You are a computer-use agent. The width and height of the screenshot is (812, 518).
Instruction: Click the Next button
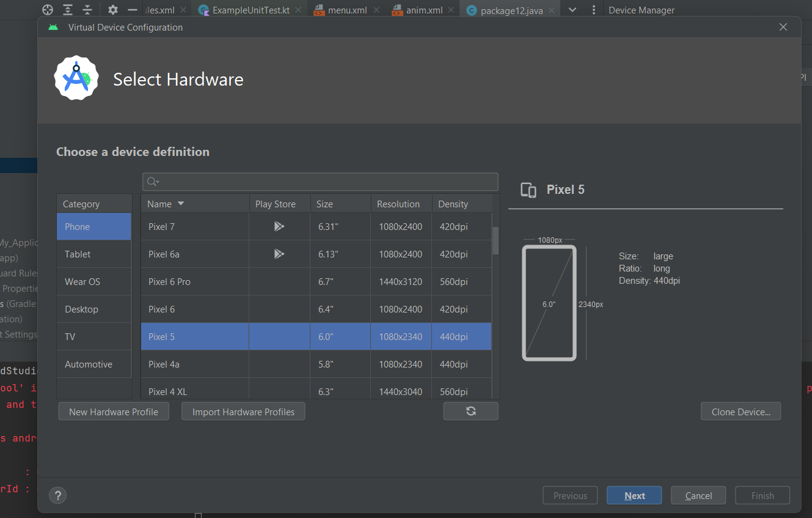tap(634, 495)
